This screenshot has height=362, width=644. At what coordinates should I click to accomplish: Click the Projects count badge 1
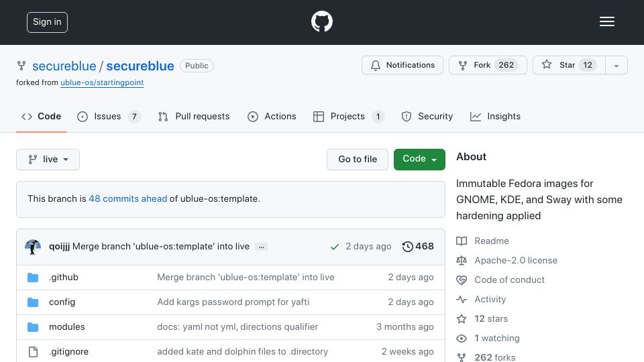tap(378, 117)
